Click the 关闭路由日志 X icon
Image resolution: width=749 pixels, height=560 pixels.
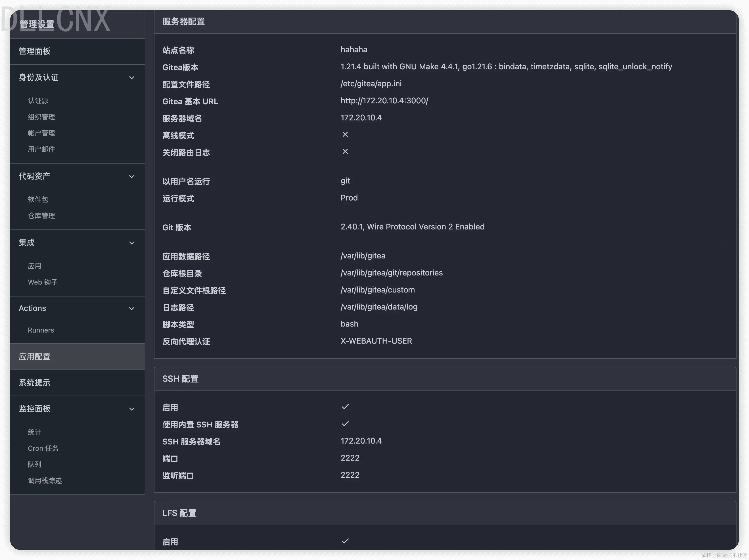(345, 152)
